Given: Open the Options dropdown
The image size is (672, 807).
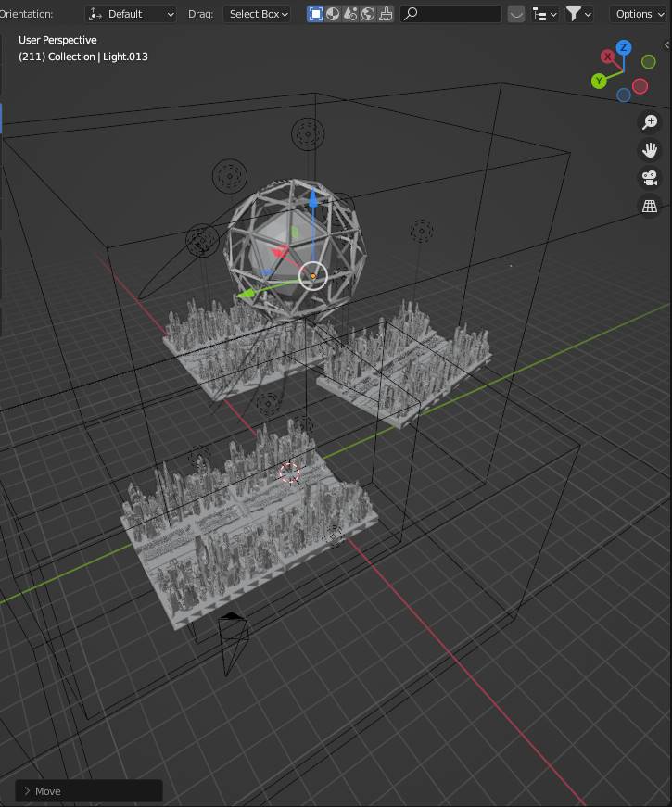Looking at the screenshot, I should [640, 14].
